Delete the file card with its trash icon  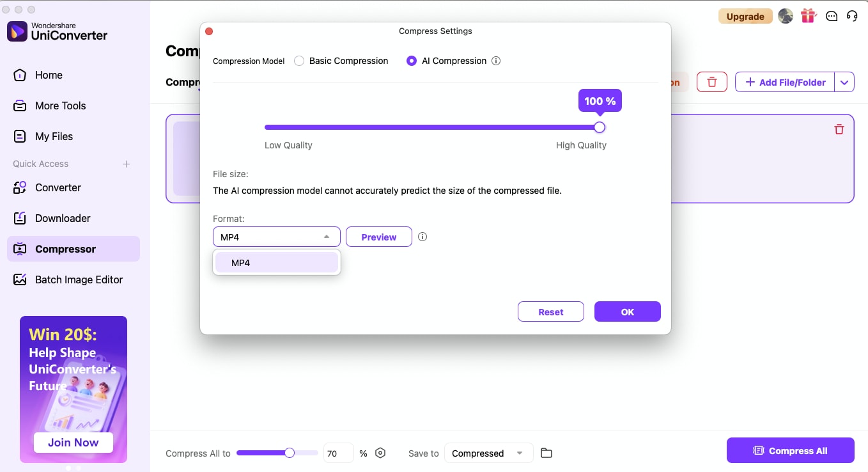(x=839, y=129)
